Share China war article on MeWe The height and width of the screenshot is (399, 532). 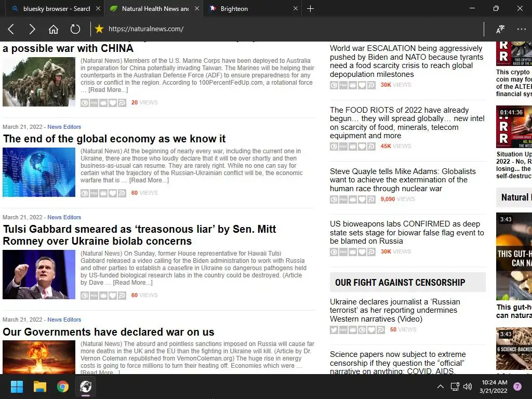[x=94, y=103]
